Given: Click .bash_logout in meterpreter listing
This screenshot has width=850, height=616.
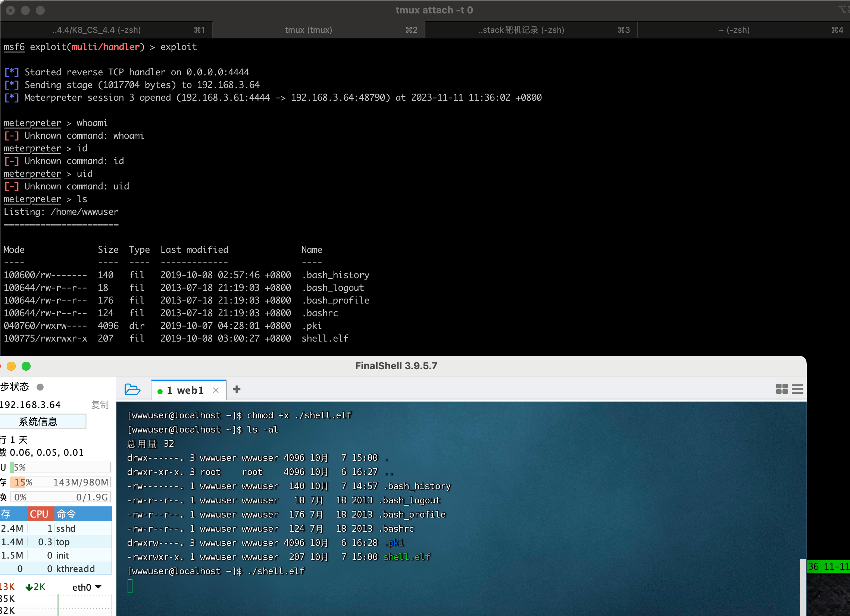Looking at the screenshot, I should tap(333, 287).
